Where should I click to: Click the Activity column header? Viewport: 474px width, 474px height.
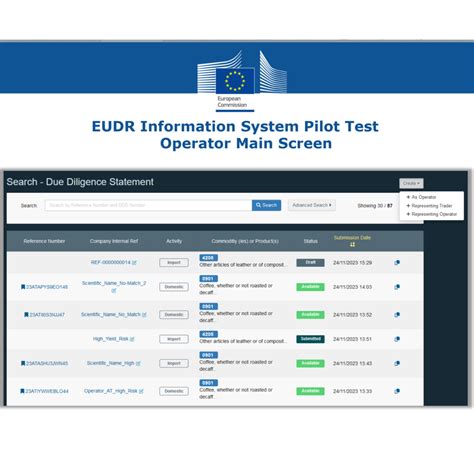(x=174, y=241)
